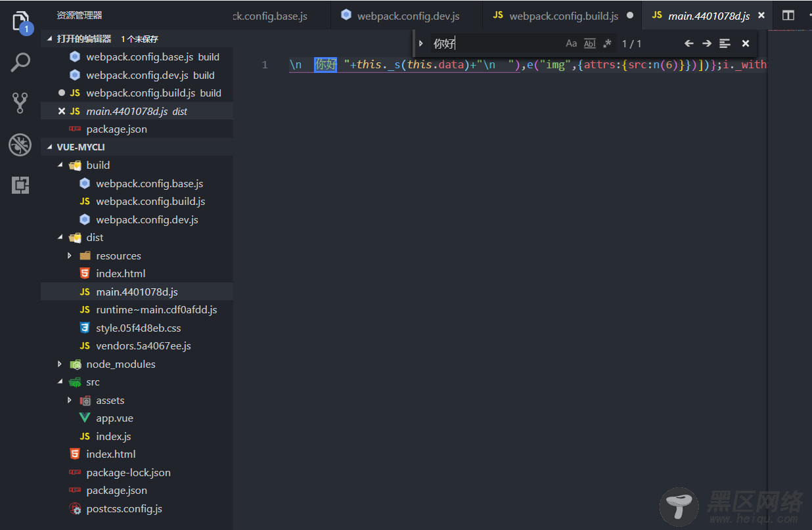Switch to the config.base.js tab
The image size is (812, 530).
coord(282,15)
